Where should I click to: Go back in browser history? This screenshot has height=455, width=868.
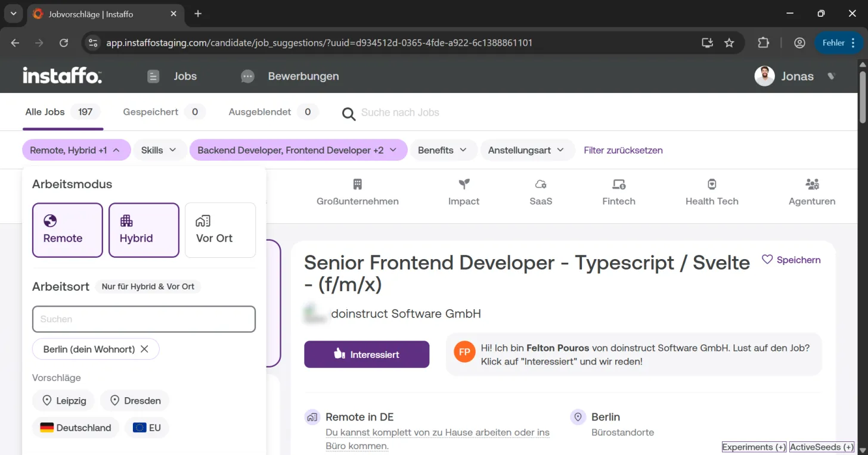pyautogui.click(x=15, y=43)
